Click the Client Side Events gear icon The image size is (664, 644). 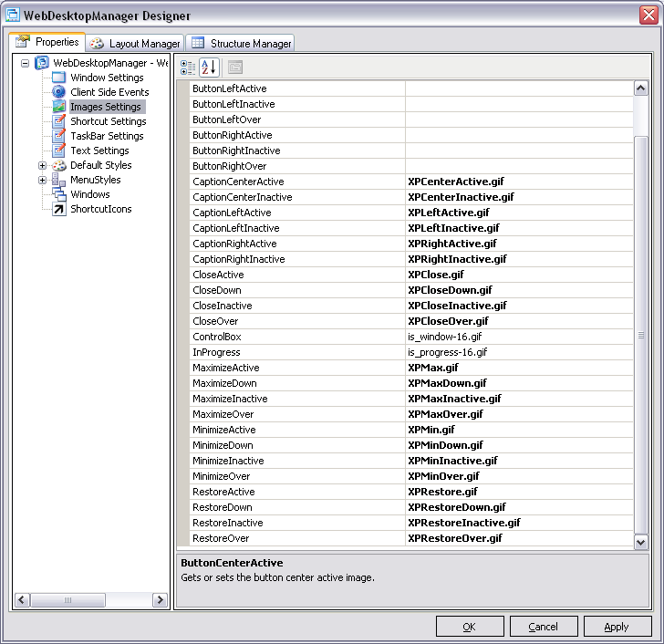coord(59,92)
